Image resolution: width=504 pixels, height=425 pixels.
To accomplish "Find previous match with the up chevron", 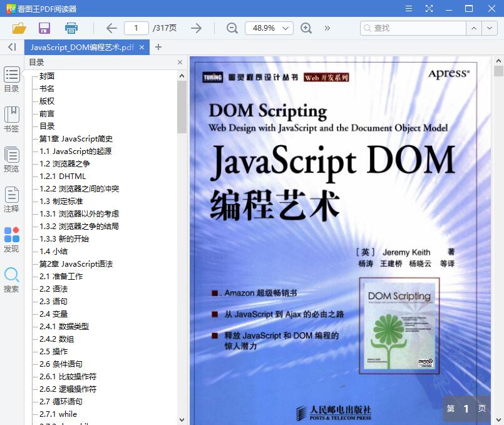I will 474,28.
